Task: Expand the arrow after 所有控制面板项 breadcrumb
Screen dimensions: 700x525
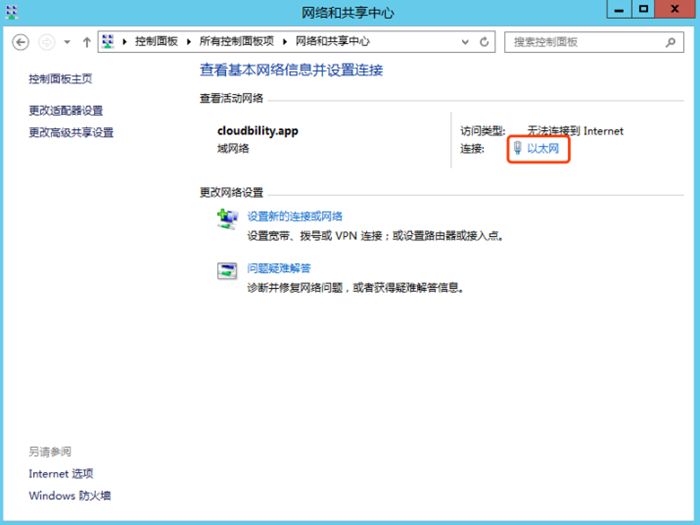Action: [x=285, y=42]
